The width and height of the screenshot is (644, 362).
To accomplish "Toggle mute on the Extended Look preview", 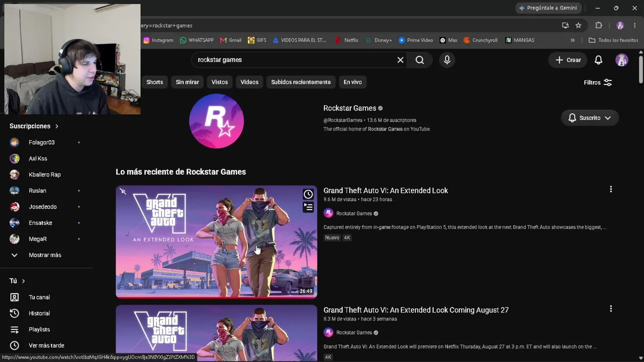I will 123,192.
